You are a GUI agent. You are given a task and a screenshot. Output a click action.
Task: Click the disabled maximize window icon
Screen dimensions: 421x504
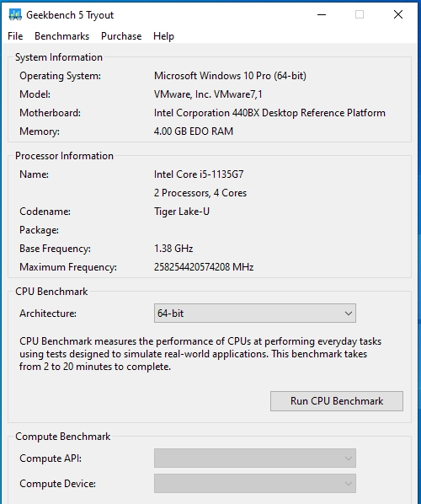point(360,15)
